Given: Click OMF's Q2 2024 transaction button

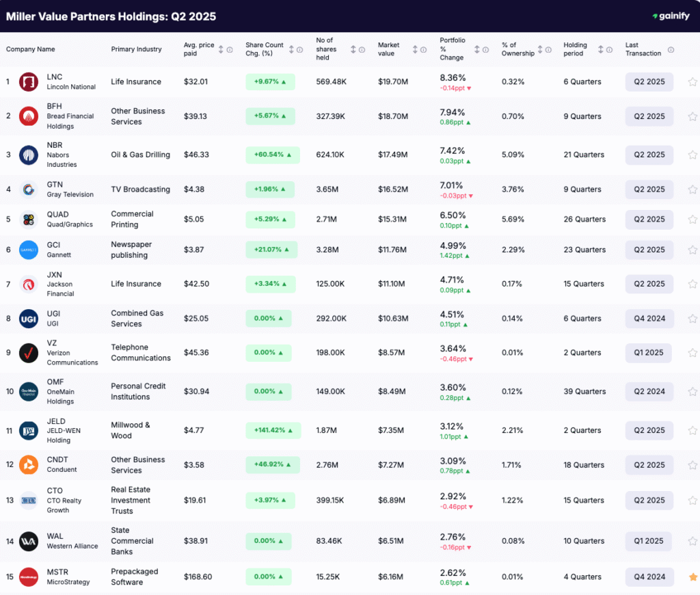Looking at the screenshot, I should coord(649,392).
